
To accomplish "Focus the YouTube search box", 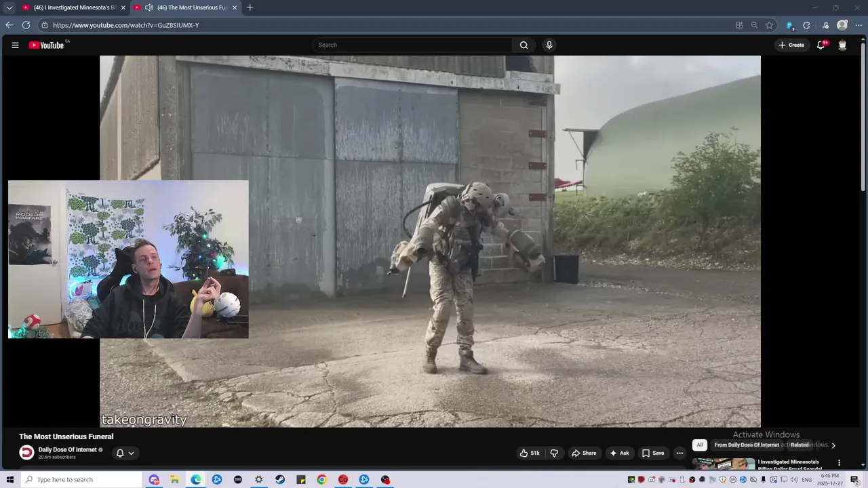I will click(x=414, y=45).
